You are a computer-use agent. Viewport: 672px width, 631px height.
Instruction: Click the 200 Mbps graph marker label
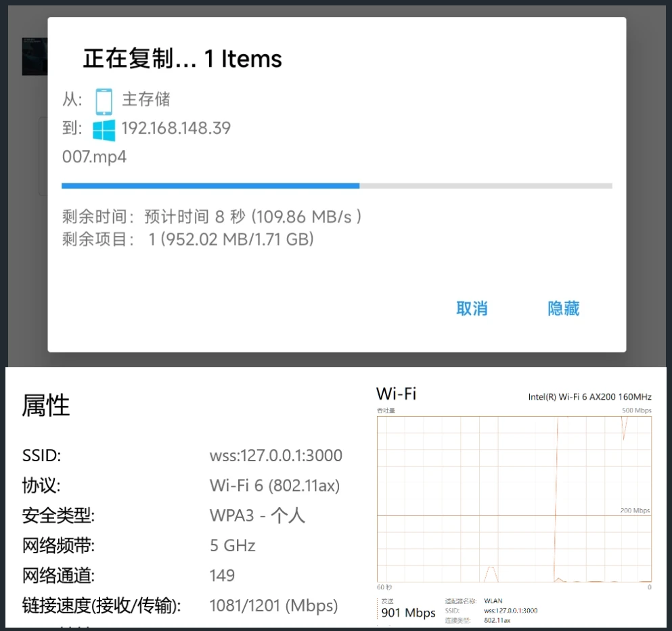point(635,510)
